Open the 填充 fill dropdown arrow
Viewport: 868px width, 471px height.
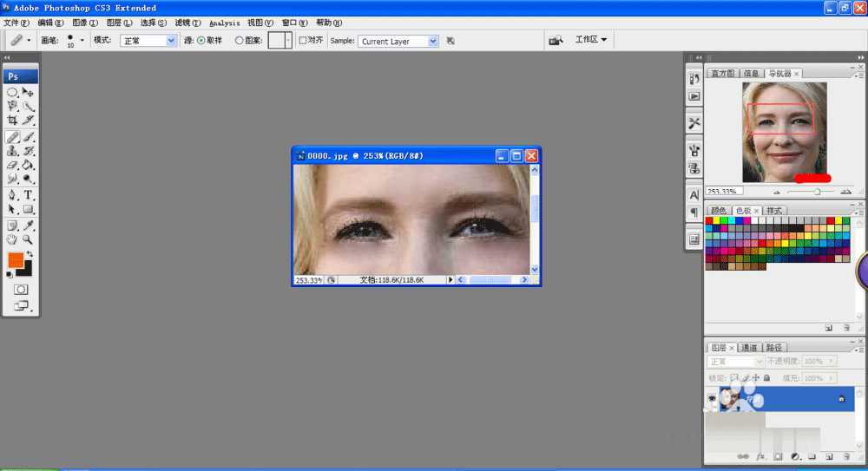tap(831, 378)
